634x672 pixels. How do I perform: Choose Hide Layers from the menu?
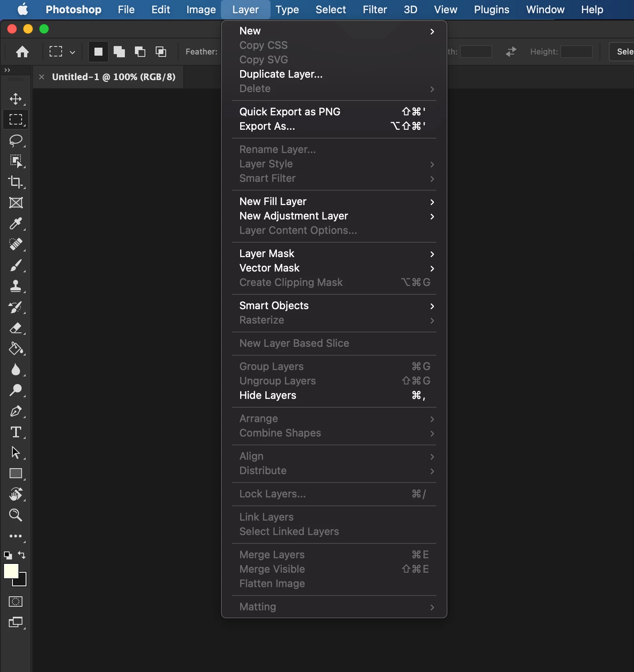334,395
